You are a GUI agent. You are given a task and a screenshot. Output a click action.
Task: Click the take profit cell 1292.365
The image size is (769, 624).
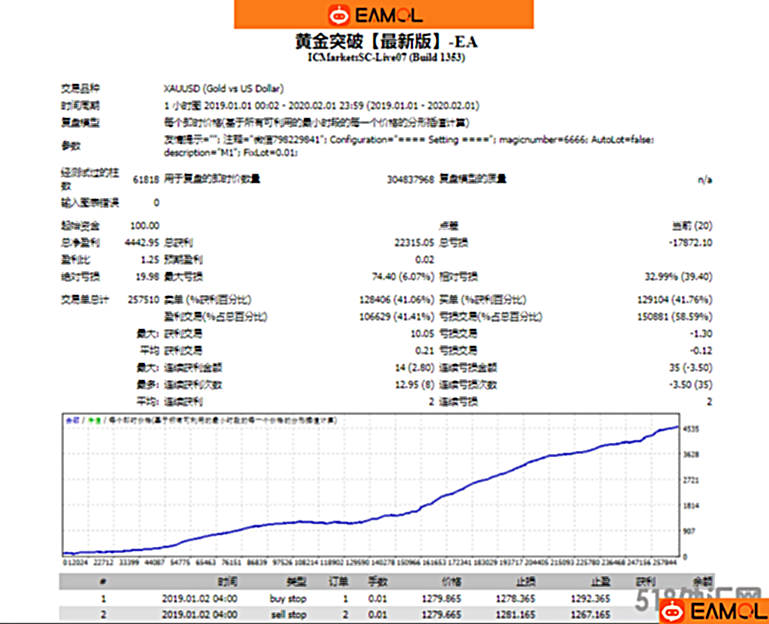pyautogui.click(x=590, y=599)
